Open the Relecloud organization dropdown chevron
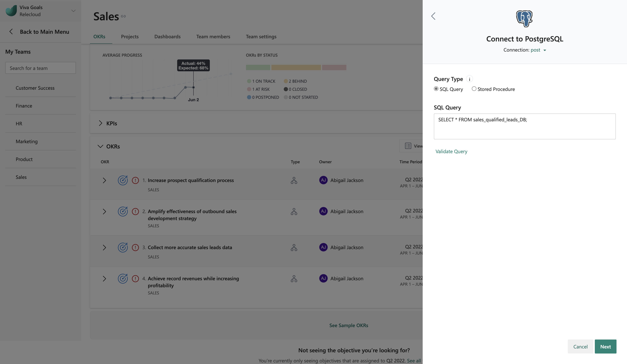This screenshot has height=364, width=627. click(x=73, y=11)
